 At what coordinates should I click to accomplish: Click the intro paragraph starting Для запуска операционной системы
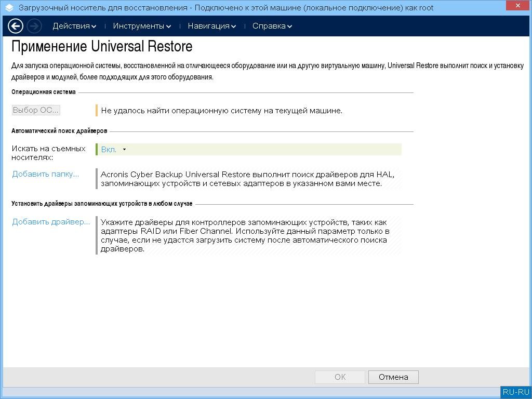click(x=268, y=71)
